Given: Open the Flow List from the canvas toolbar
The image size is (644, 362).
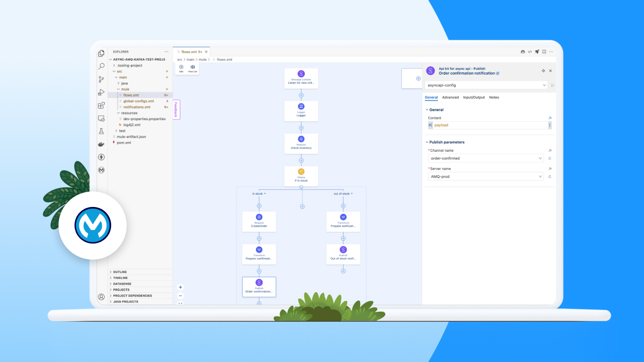Looking at the screenshot, I should click(192, 67).
